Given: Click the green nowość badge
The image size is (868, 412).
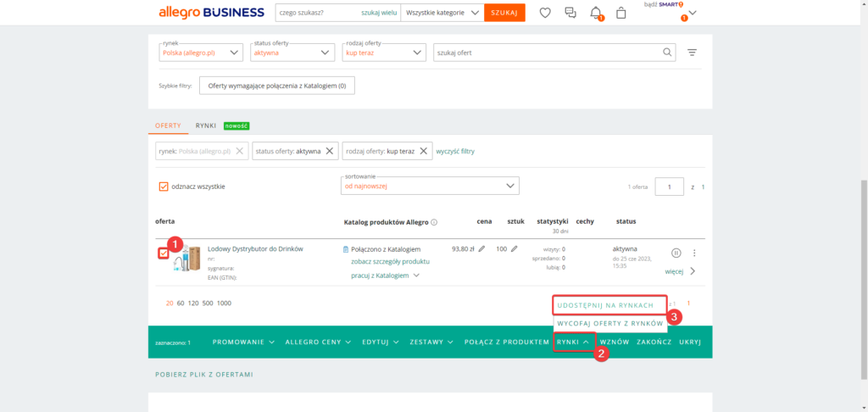Looking at the screenshot, I should coord(236,125).
